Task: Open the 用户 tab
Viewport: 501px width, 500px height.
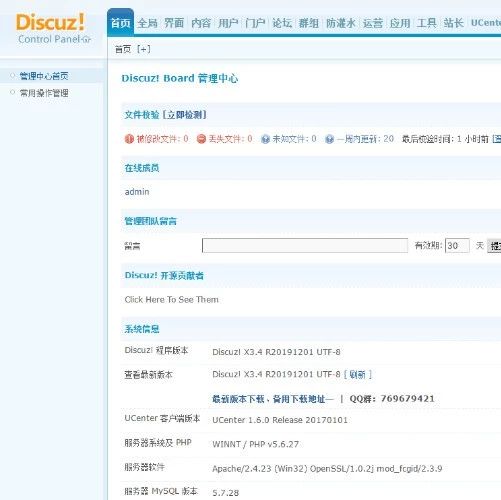Action: pyautogui.click(x=228, y=23)
